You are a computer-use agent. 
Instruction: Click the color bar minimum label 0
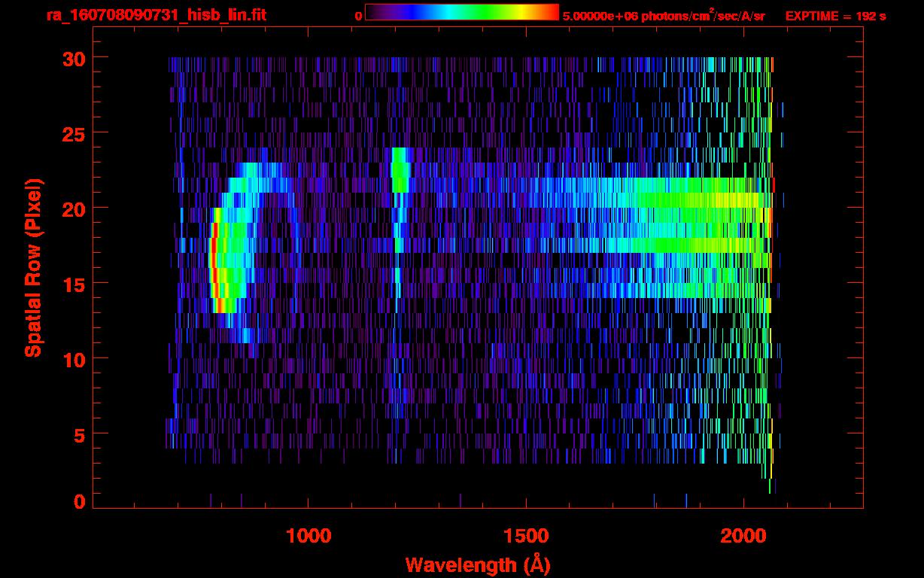358,16
